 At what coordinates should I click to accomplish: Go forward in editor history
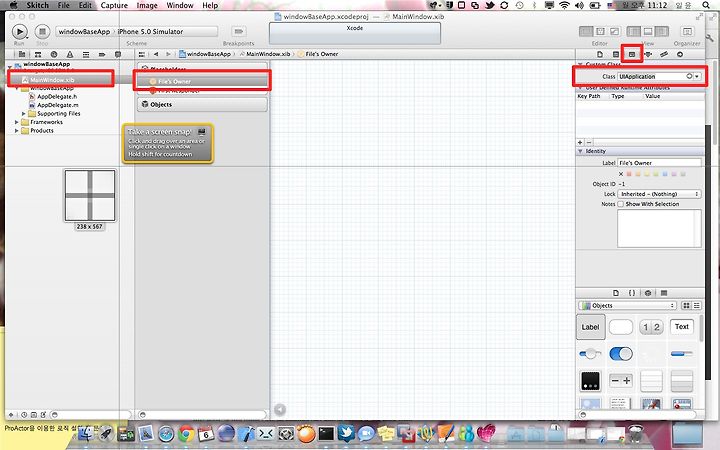[x=168, y=54]
